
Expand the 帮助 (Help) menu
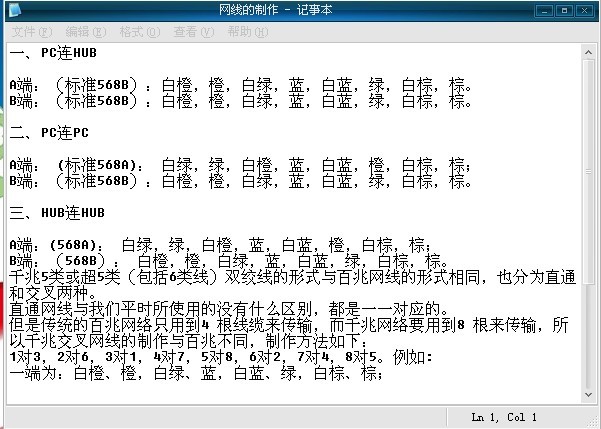pos(247,31)
